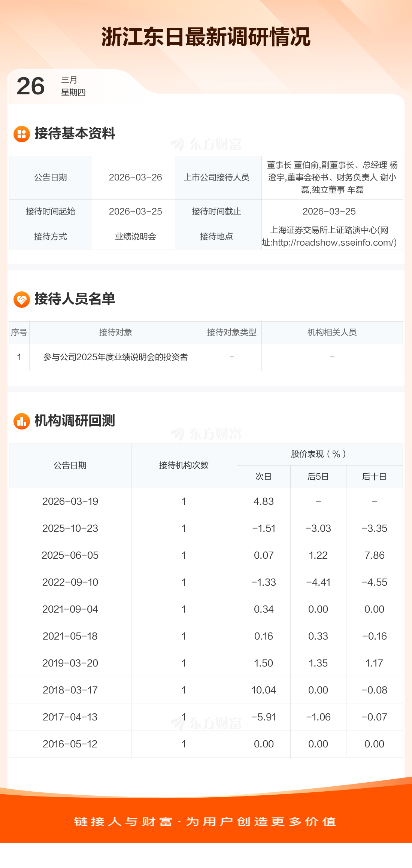
Task: Click the handshake icon beside 接待人员名单
Action: 22,300
